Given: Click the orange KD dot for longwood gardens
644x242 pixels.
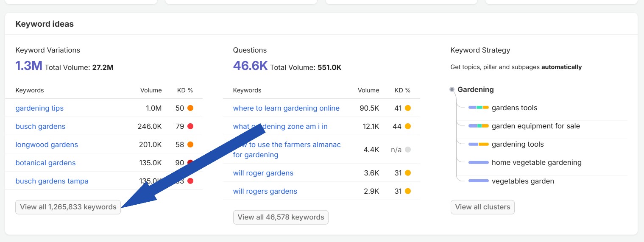Looking at the screenshot, I should pos(190,145).
